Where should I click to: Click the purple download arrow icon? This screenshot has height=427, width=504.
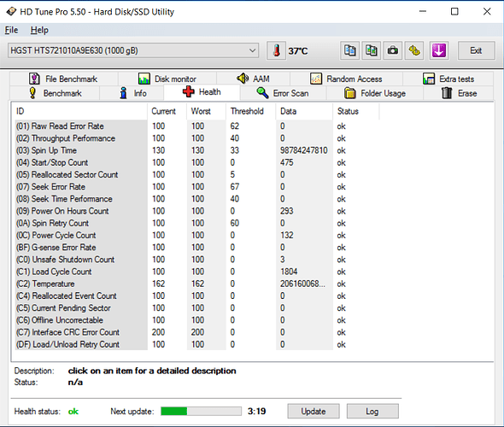pos(439,50)
